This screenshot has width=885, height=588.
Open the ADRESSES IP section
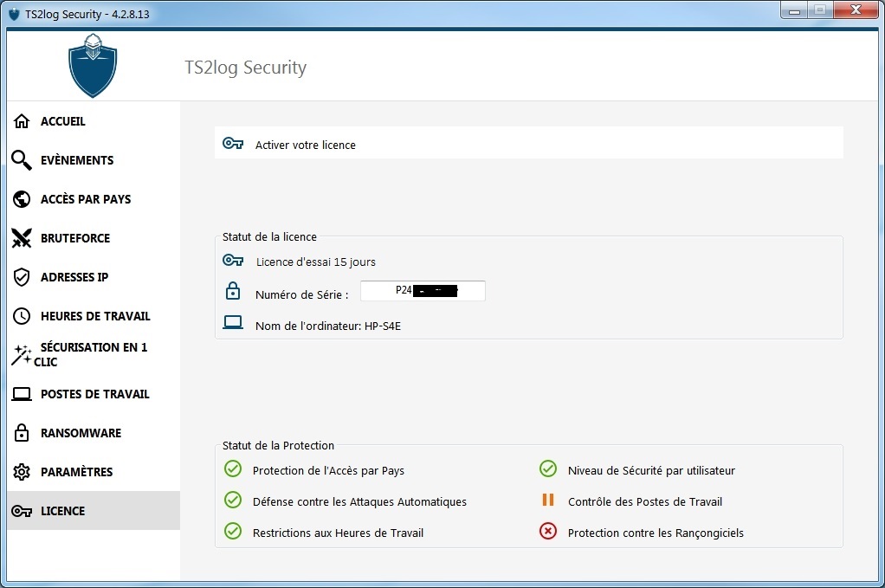point(94,277)
